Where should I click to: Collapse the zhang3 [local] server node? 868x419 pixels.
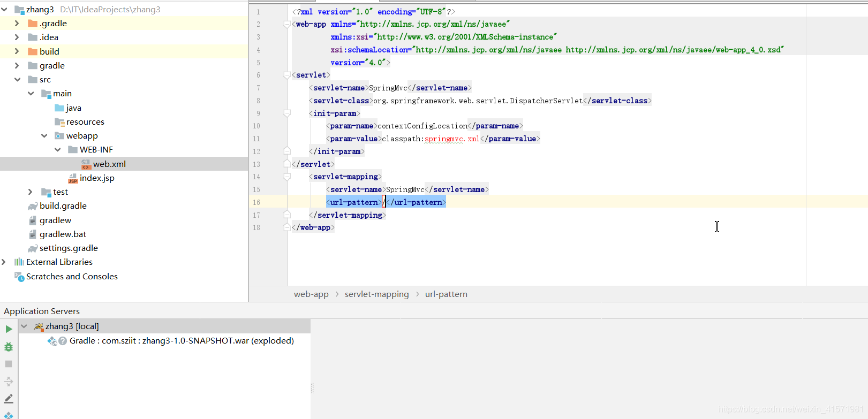click(24, 326)
